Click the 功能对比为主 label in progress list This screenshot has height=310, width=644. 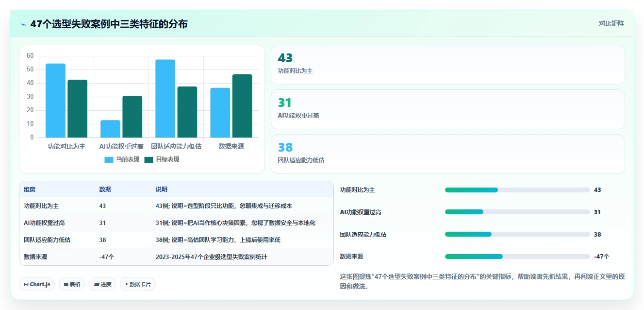(x=358, y=190)
